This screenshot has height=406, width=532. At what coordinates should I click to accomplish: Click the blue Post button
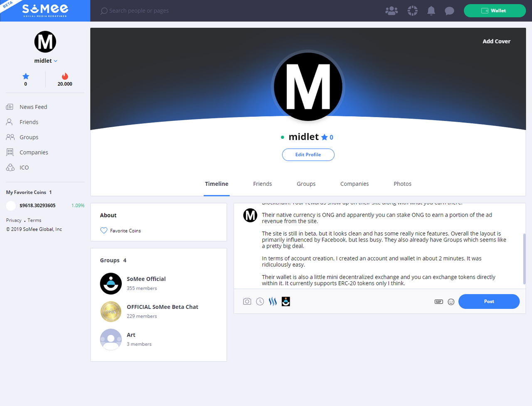tap(489, 302)
